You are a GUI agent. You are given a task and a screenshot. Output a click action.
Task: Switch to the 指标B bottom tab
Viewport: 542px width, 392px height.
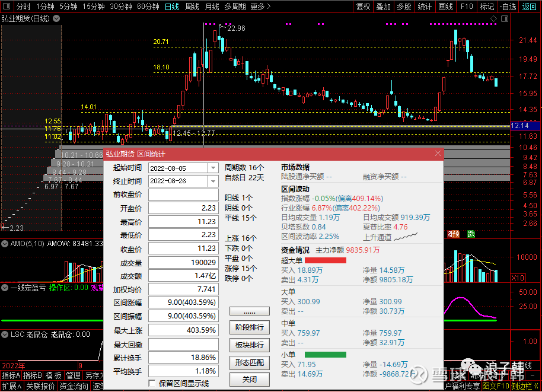coord(33,375)
